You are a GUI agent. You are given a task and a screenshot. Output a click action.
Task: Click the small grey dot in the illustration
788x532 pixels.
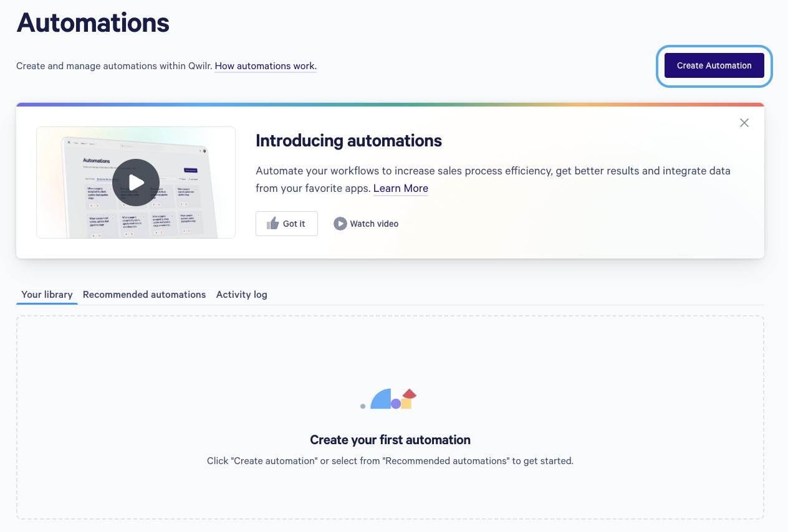[x=363, y=406]
